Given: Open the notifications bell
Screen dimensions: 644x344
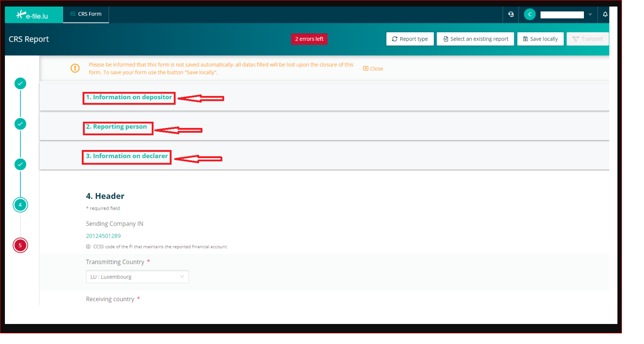Looking at the screenshot, I should coord(605,14).
